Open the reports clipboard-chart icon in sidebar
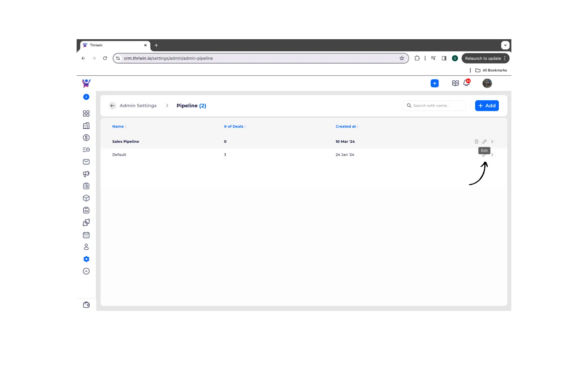This screenshot has height=392, width=588. point(86,210)
